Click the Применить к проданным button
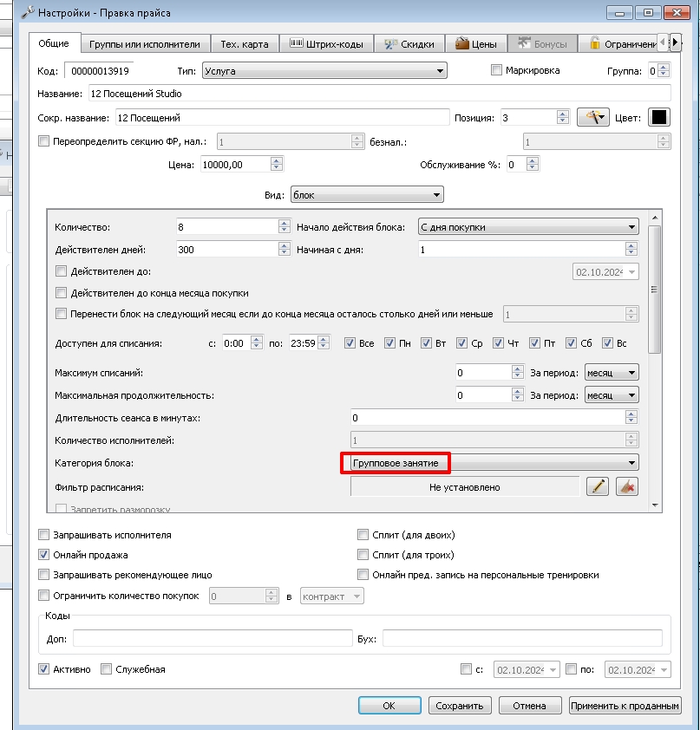 [625, 706]
